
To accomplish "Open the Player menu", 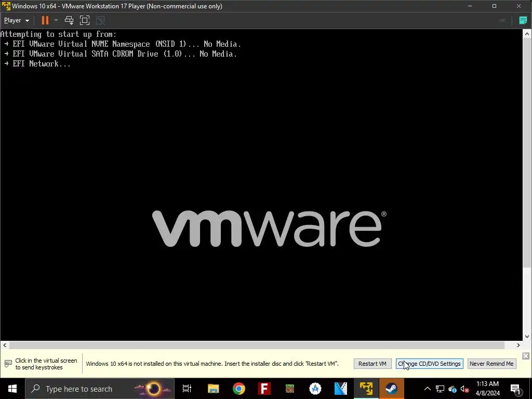I will tap(16, 20).
